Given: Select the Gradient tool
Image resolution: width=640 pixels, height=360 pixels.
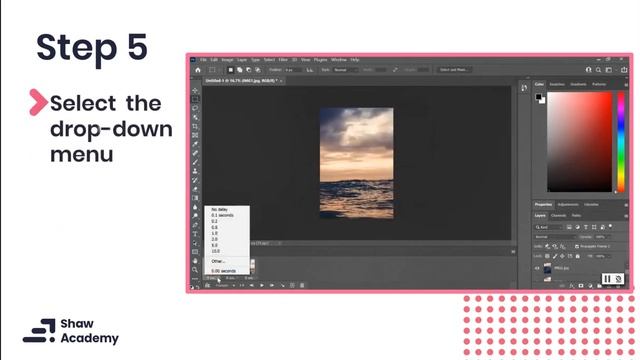Looking at the screenshot, I should [x=195, y=198].
